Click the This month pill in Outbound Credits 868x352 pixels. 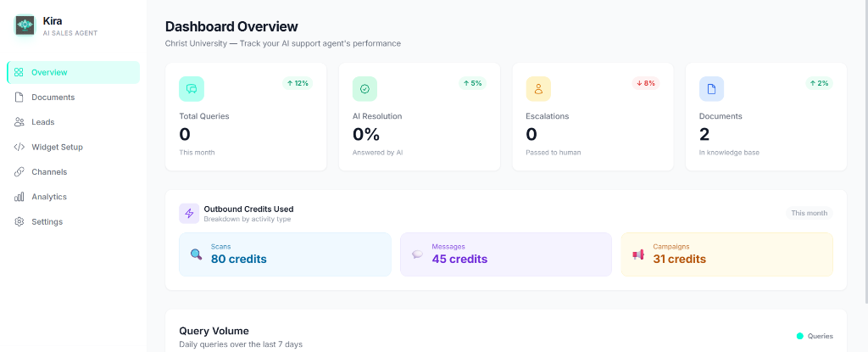coord(810,213)
